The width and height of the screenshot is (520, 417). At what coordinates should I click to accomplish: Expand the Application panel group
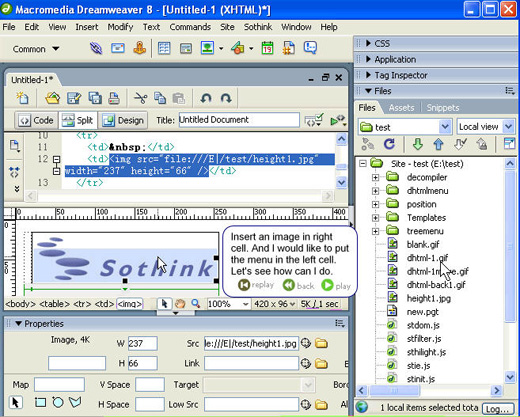point(368,59)
